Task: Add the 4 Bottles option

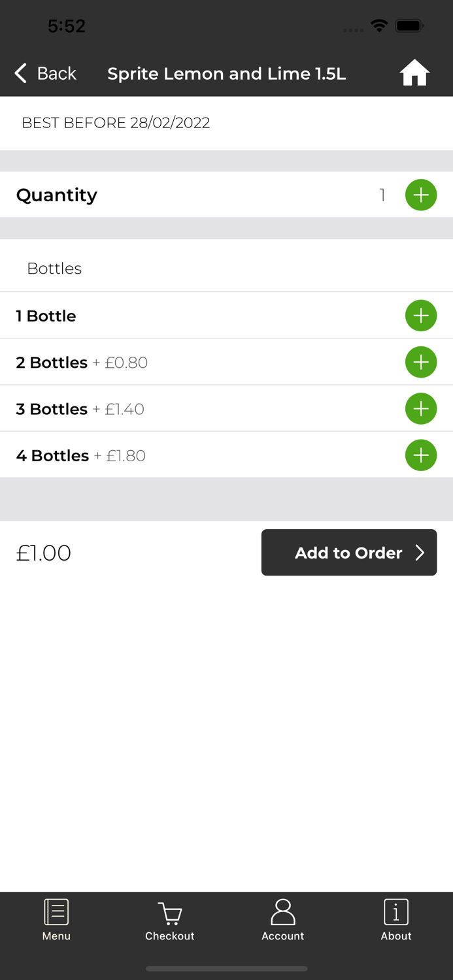Action: (421, 455)
